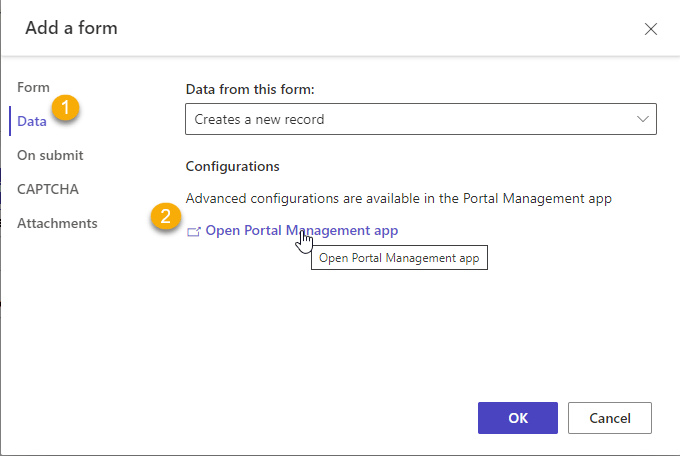Click the Add a form dialog title
Image resolution: width=680 pixels, height=456 pixels.
(x=71, y=28)
